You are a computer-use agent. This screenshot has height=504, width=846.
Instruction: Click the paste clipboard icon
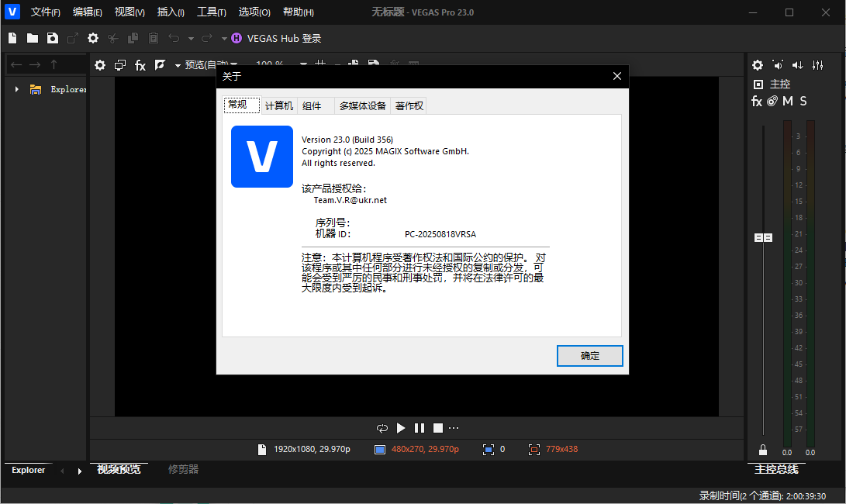(x=154, y=38)
